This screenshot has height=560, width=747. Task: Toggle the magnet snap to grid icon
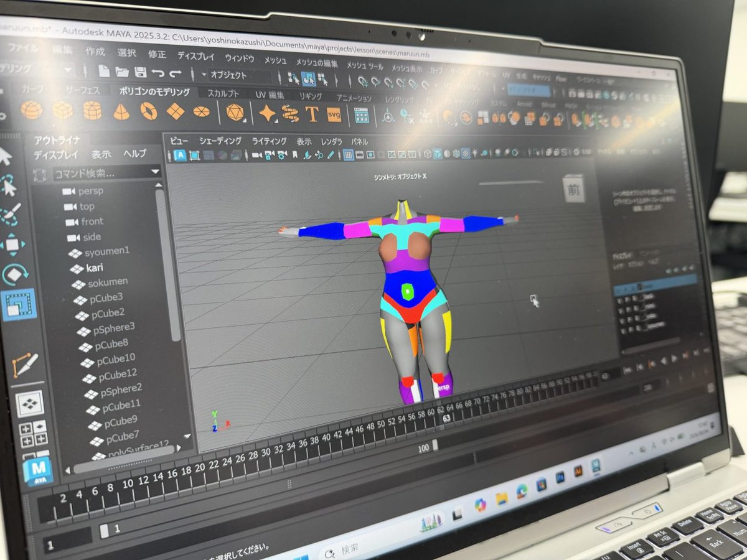click(364, 82)
